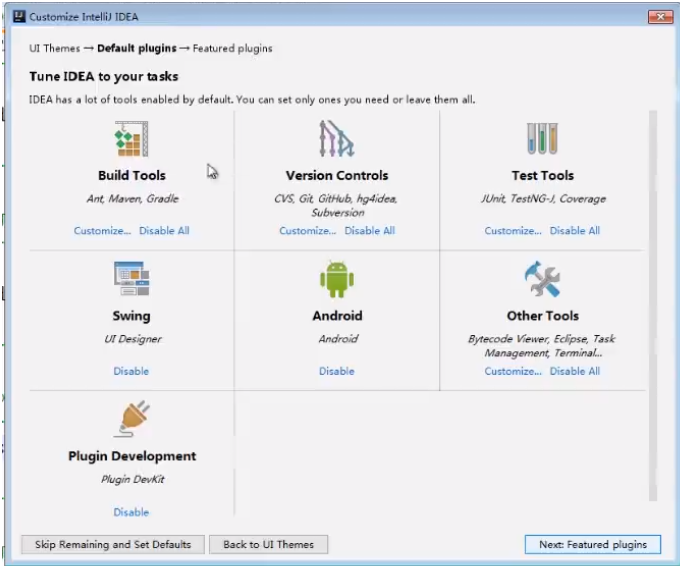Click the Plugin Development heading
Screen dimensions: 682x568
pos(132,456)
